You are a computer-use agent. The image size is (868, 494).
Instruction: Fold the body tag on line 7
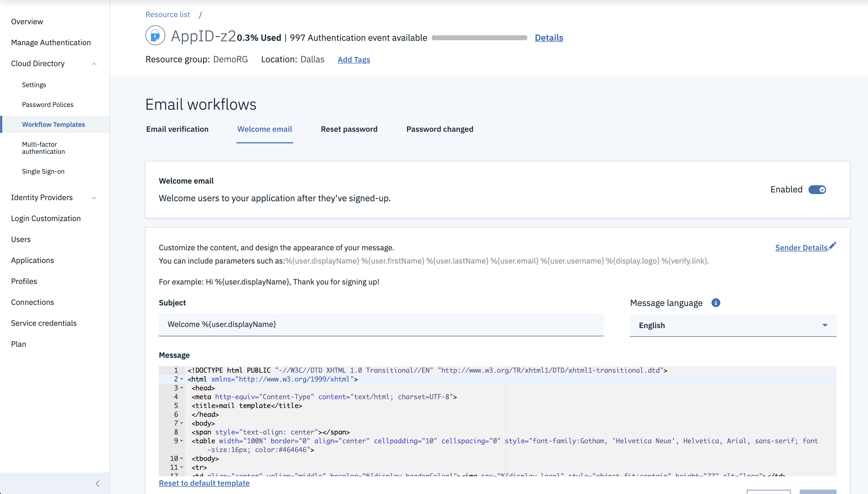click(x=182, y=423)
